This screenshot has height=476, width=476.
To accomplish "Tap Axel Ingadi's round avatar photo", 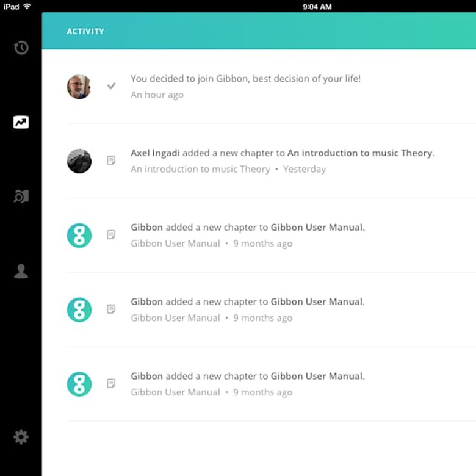I will point(79,161).
